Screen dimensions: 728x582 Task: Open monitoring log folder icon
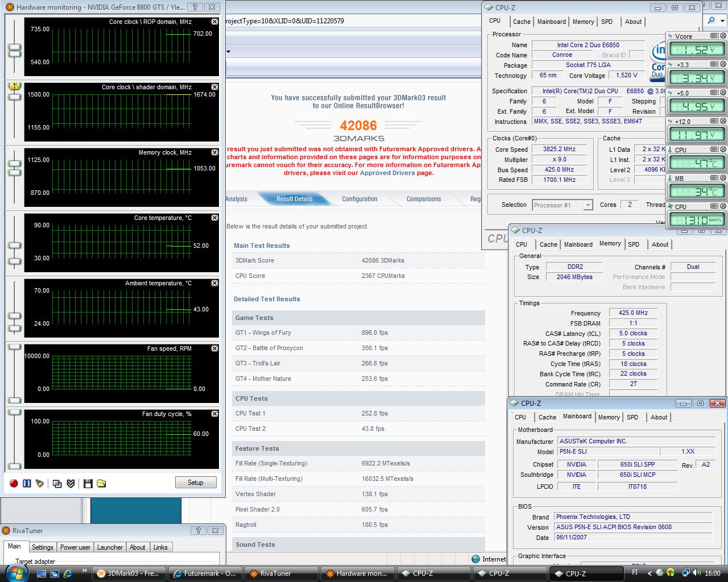coord(101,483)
